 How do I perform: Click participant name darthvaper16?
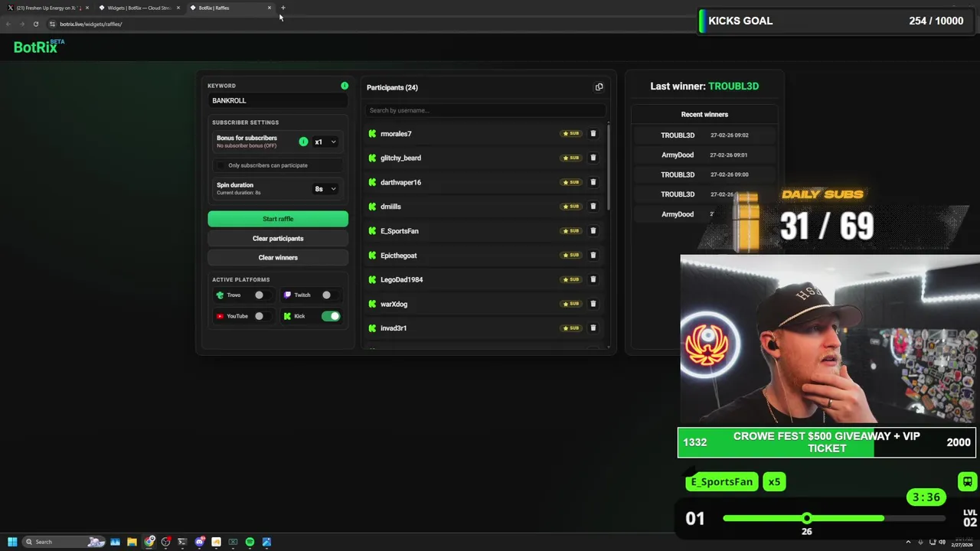point(400,182)
